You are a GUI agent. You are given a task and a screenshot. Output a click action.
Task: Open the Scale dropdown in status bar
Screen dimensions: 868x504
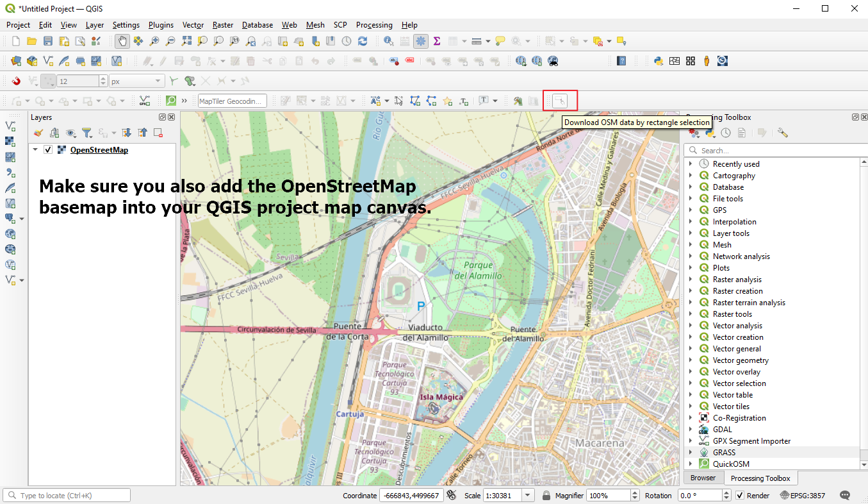[528, 495]
